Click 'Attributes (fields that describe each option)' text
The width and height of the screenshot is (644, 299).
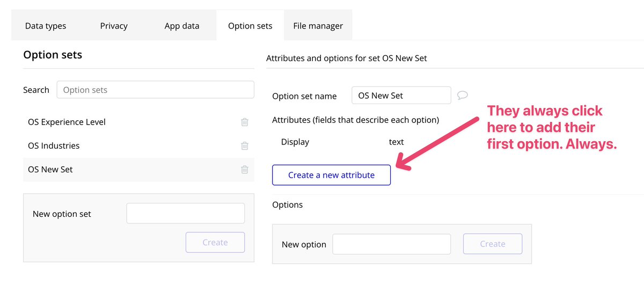tap(356, 120)
